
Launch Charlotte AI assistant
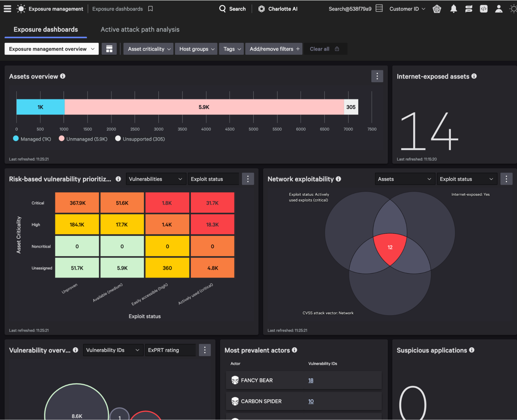(278, 9)
